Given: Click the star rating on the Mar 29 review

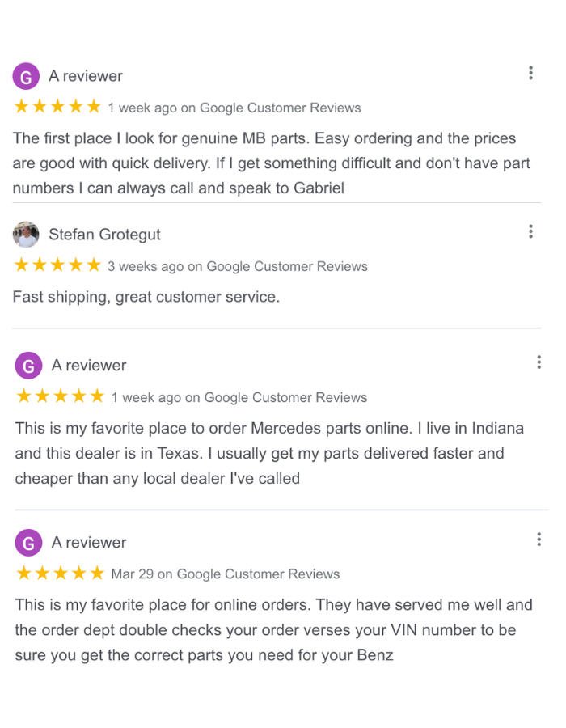Looking at the screenshot, I should click(x=61, y=574).
